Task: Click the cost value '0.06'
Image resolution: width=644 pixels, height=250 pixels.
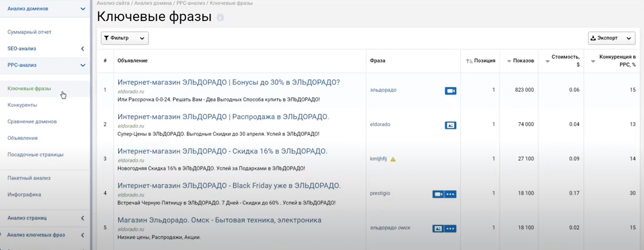Action: 574,90
